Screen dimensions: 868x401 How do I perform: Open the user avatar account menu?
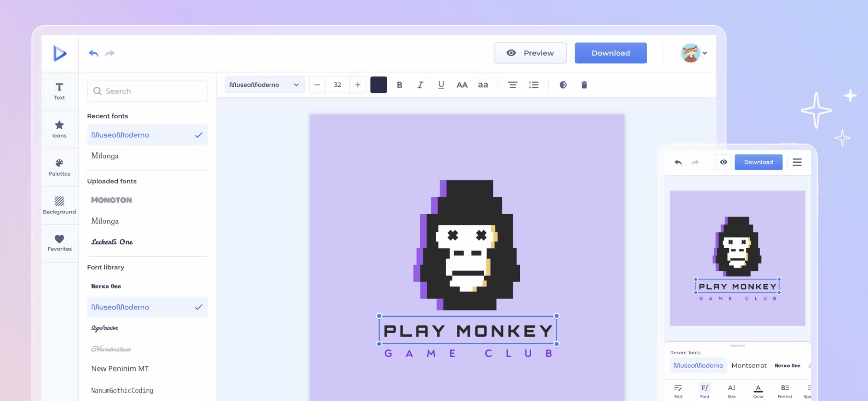click(x=694, y=53)
